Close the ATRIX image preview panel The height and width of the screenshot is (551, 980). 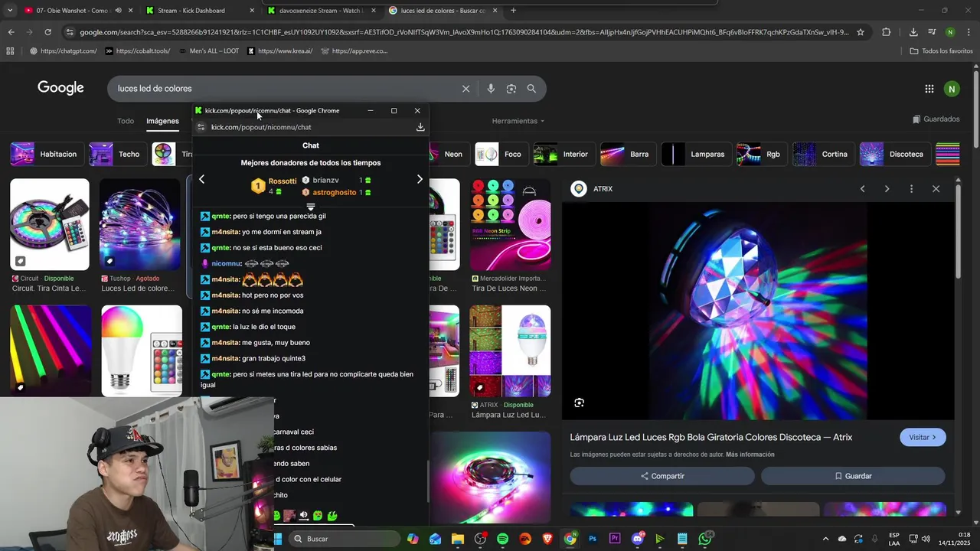[x=936, y=189]
